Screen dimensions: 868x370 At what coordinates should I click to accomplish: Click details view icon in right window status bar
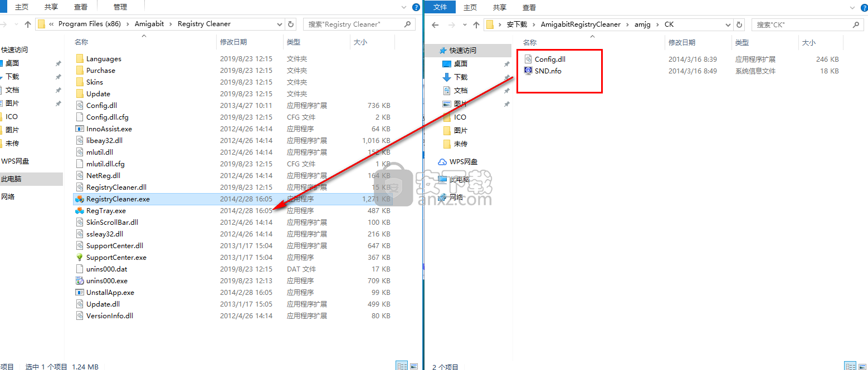click(x=850, y=366)
